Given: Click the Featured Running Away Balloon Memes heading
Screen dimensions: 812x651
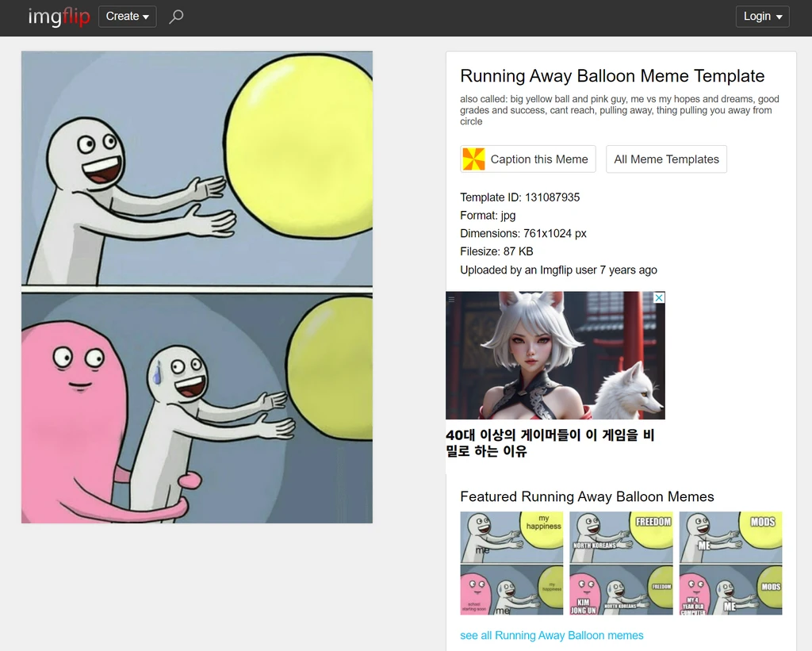Looking at the screenshot, I should 587,496.
